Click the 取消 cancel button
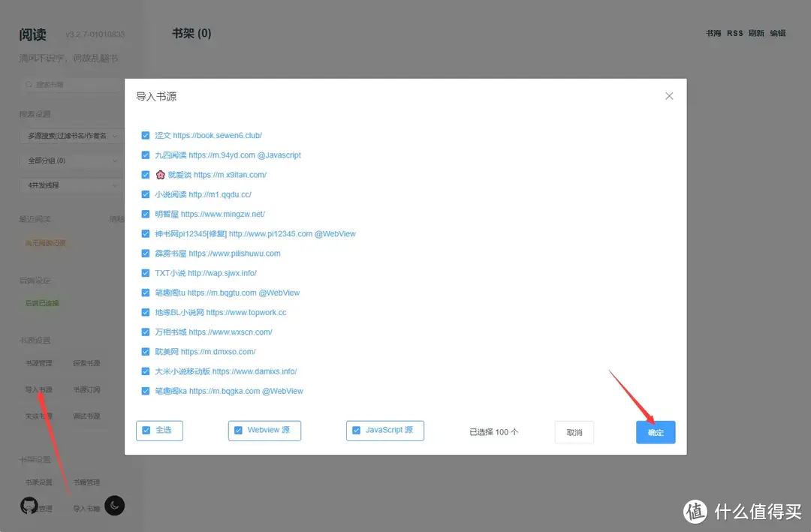This screenshot has width=811, height=532. [x=574, y=432]
